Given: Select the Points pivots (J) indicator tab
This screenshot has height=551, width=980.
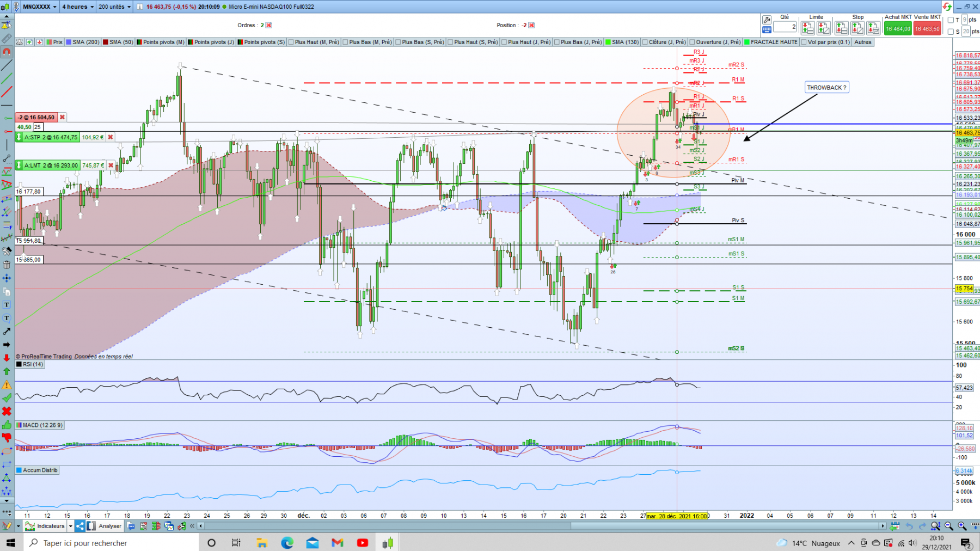Looking at the screenshot, I should pos(211,42).
